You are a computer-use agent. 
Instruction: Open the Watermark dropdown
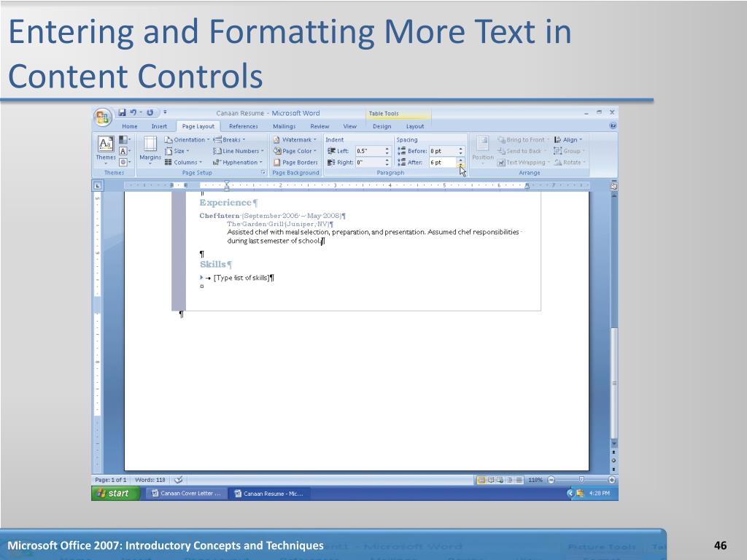(295, 139)
